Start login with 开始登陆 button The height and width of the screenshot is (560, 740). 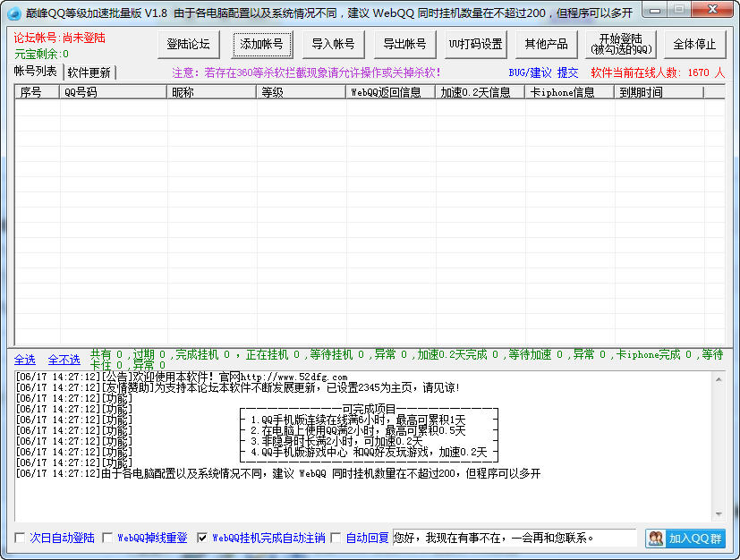(x=621, y=45)
